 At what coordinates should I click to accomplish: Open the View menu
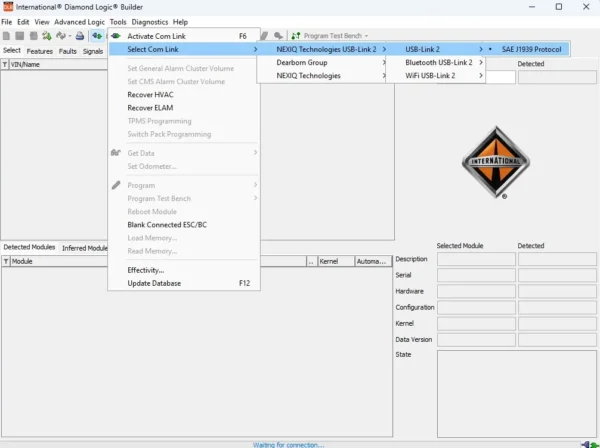point(42,22)
